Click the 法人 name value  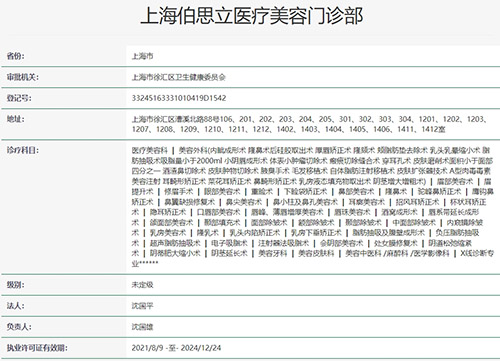[142, 306]
